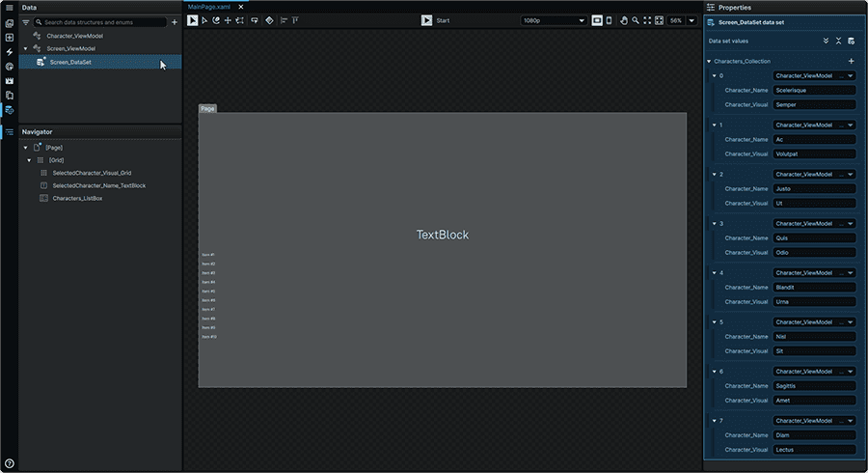Screen dimensions: 868x473
Task: Click the align left toolbar icon
Action: 284,20
